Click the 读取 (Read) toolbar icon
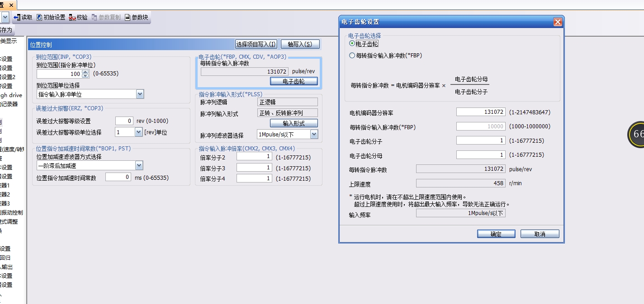Screen dimensions: 644x304 [x=17, y=18]
